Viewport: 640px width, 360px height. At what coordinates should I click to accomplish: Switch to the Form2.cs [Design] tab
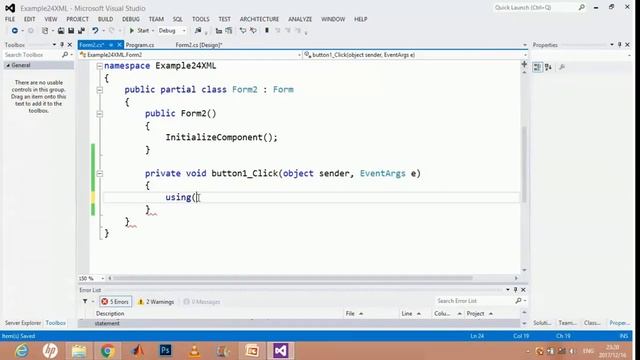[x=199, y=45]
